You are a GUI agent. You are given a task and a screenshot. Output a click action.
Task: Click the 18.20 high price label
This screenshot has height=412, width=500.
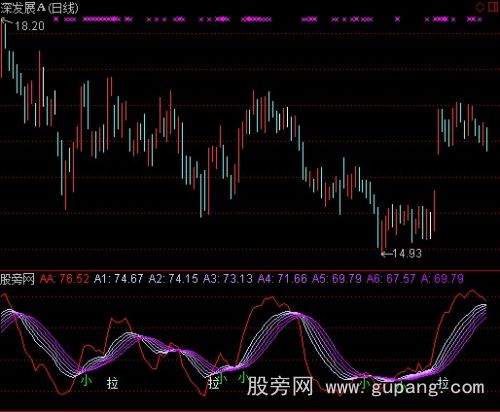[x=30, y=26]
